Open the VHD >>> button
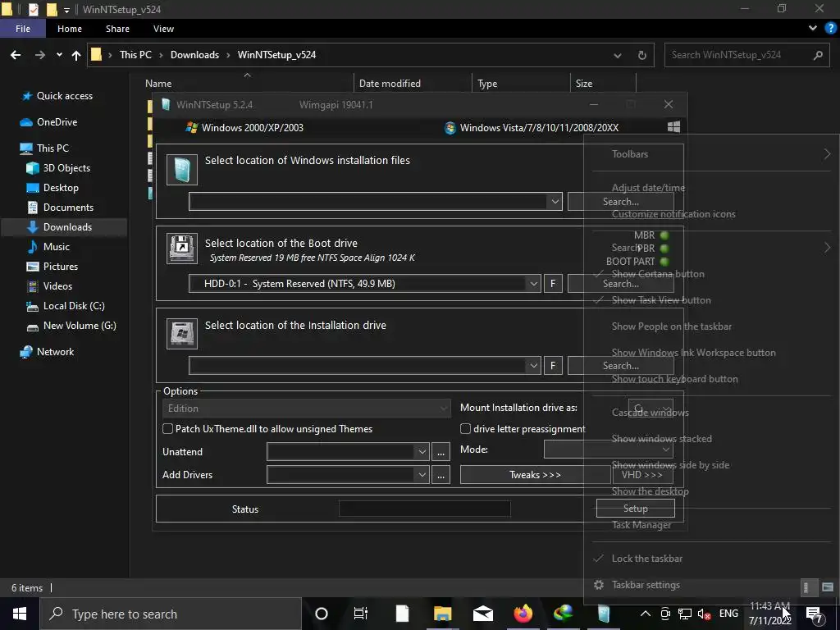This screenshot has width=840, height=630. [641, 475]
